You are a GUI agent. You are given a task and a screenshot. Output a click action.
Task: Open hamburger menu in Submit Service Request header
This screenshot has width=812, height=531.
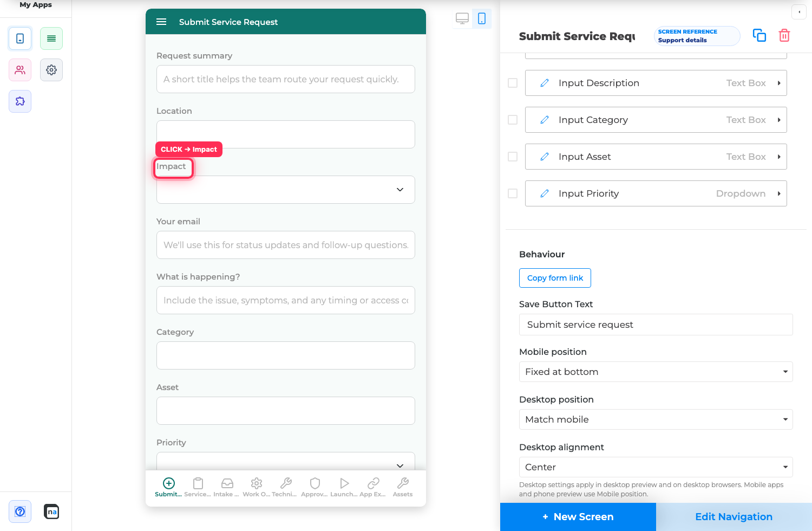point(161,22)
